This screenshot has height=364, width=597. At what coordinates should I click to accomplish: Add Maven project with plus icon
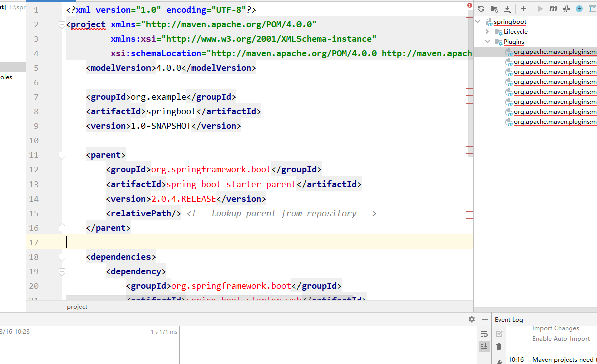coord(524,9)
